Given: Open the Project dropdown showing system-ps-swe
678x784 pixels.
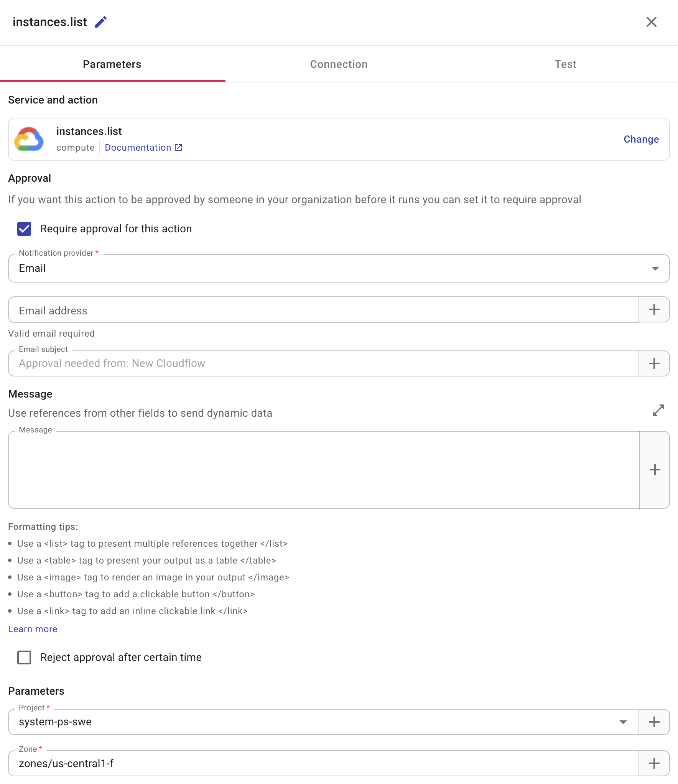Looking at the screenshot, I should click(x=623, y=722).
